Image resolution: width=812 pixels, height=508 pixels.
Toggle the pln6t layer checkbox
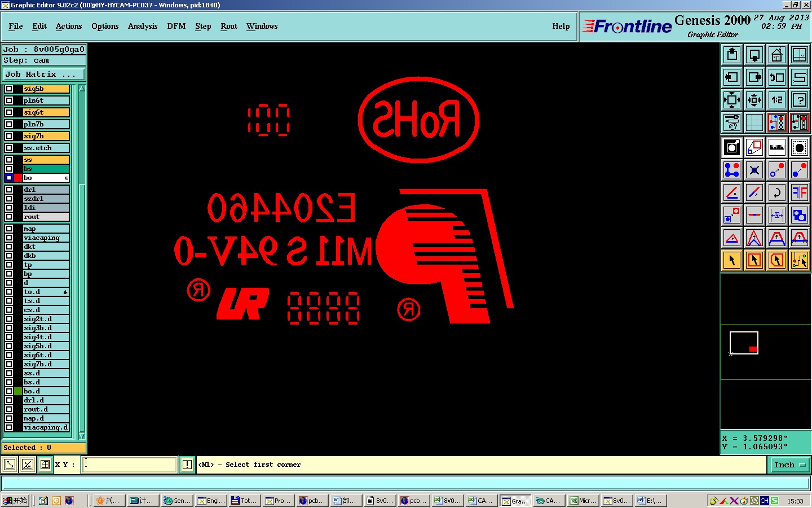point(9,100)
